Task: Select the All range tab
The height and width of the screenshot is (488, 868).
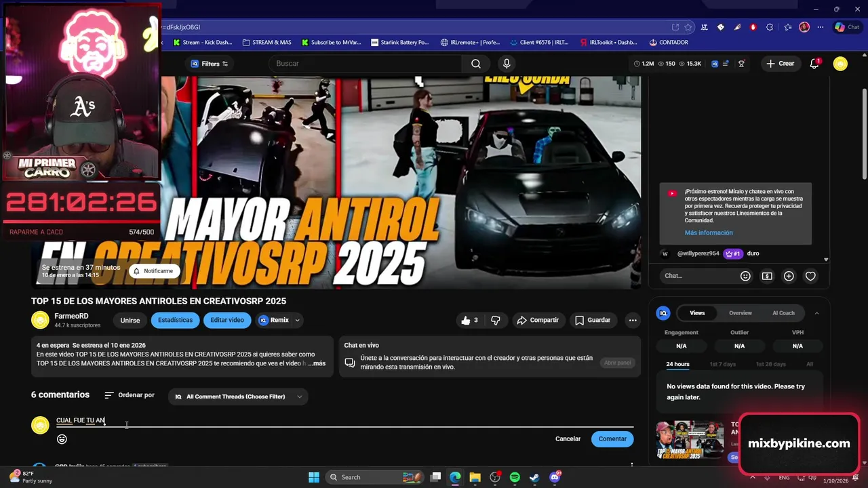Action: pos(810,365)
